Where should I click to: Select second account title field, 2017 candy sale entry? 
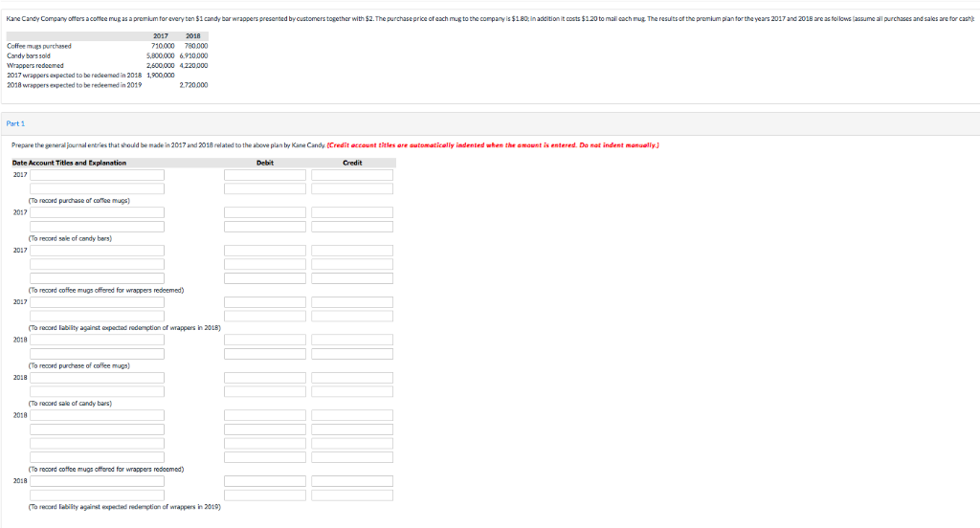pos(98,227)
